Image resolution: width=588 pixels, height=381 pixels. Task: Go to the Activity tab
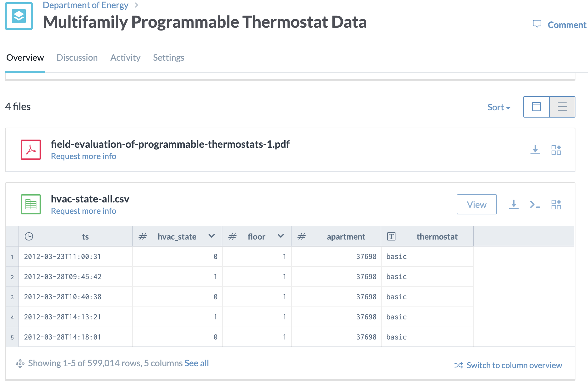(125, 58)
